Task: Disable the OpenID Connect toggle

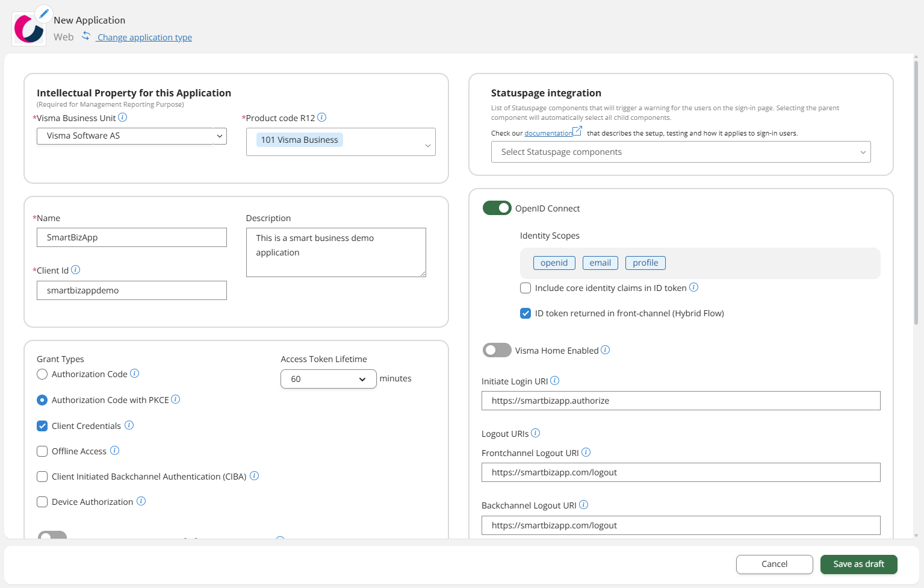Action: [497, 208]
